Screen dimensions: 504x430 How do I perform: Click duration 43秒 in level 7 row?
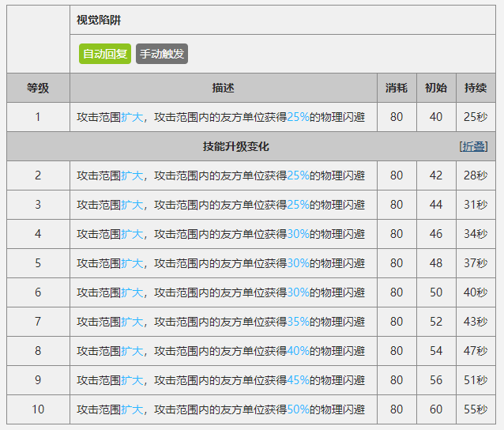point(476,322)
